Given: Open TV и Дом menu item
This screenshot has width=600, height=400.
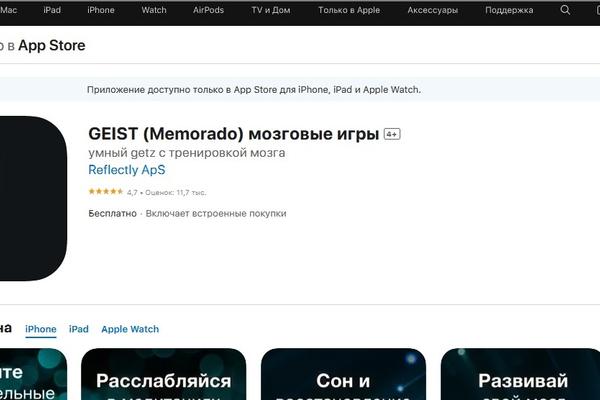Looking at the screenshot, I should (x=271, y=10).
